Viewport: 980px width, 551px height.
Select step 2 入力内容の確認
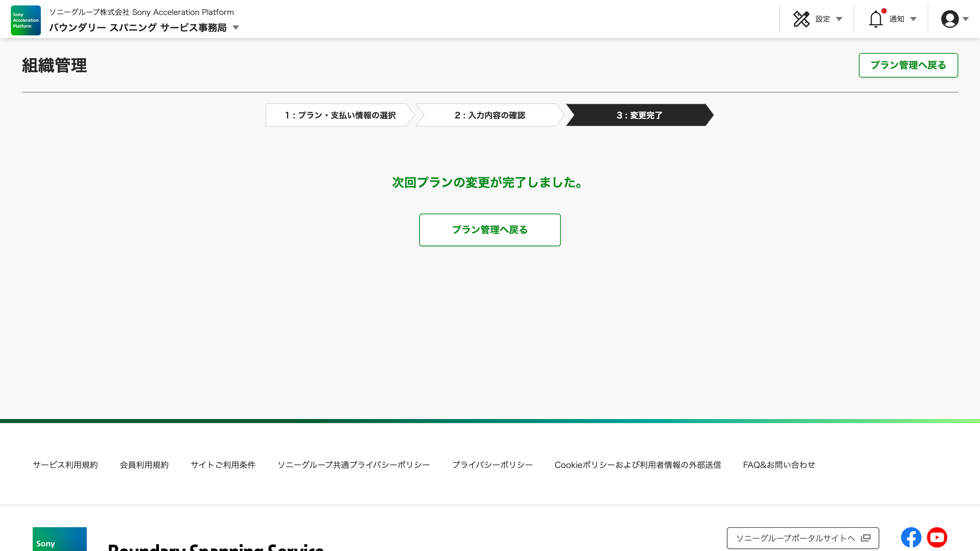coord(490,115)
